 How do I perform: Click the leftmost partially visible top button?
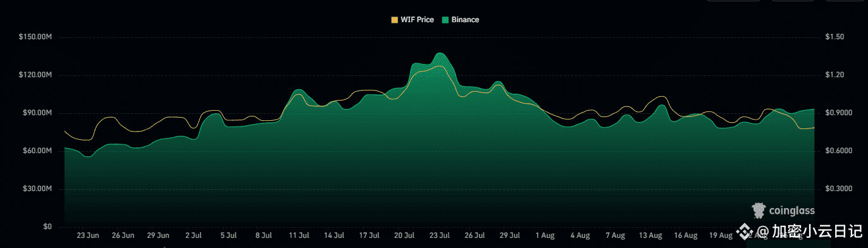click(x=734, y=1)
